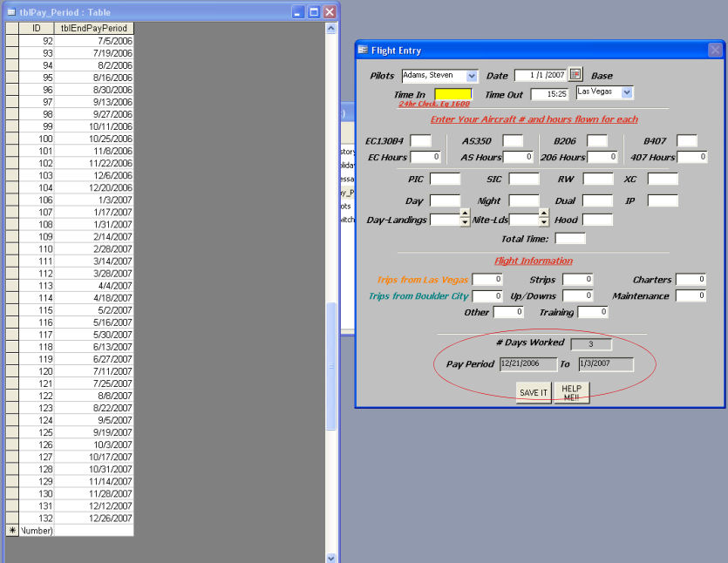
Task: Decrease Nite-Lds with the down spinner arrow
Action: pyautogui.click(x=544, y=223)
